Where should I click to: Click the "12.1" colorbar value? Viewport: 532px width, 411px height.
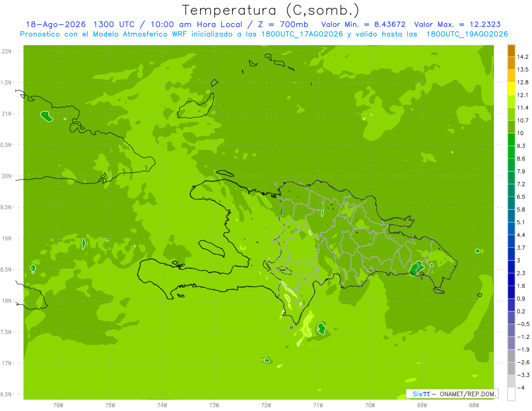coord(524,95)
